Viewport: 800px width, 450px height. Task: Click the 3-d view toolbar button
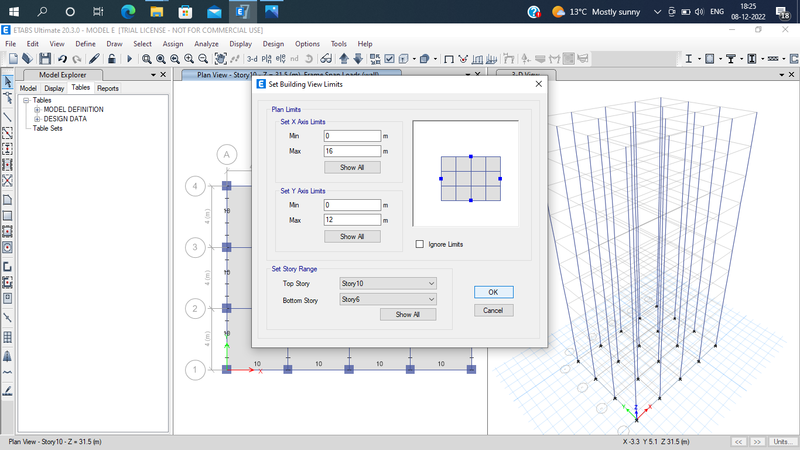click(x=252, y=59)
